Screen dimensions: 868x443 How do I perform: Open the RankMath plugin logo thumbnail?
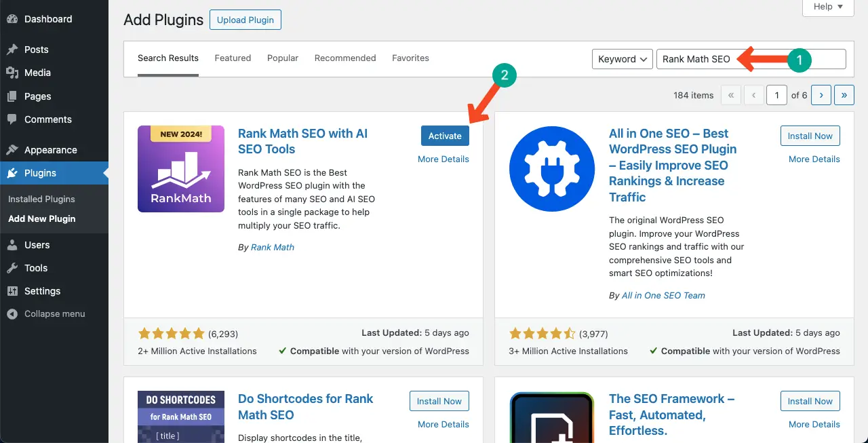click(x=181, y=169)
